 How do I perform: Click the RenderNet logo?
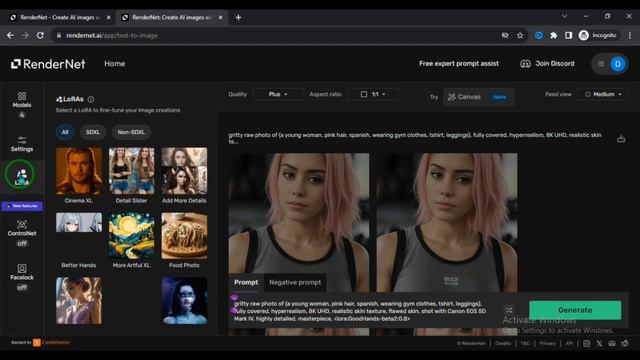click(48, 64)
